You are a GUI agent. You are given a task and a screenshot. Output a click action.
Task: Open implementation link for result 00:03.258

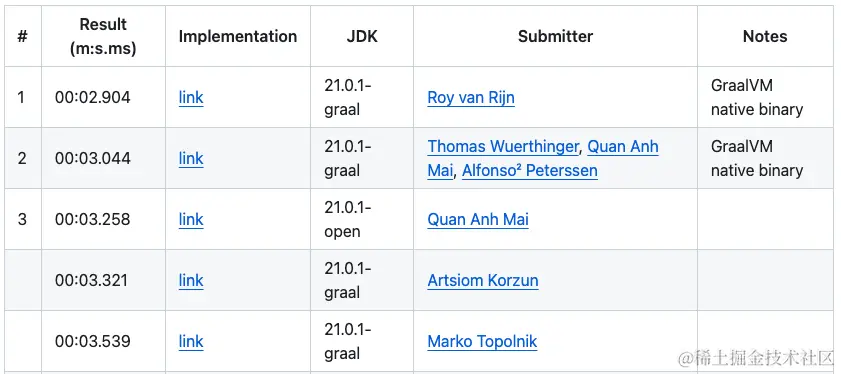(x=191, y=219)
